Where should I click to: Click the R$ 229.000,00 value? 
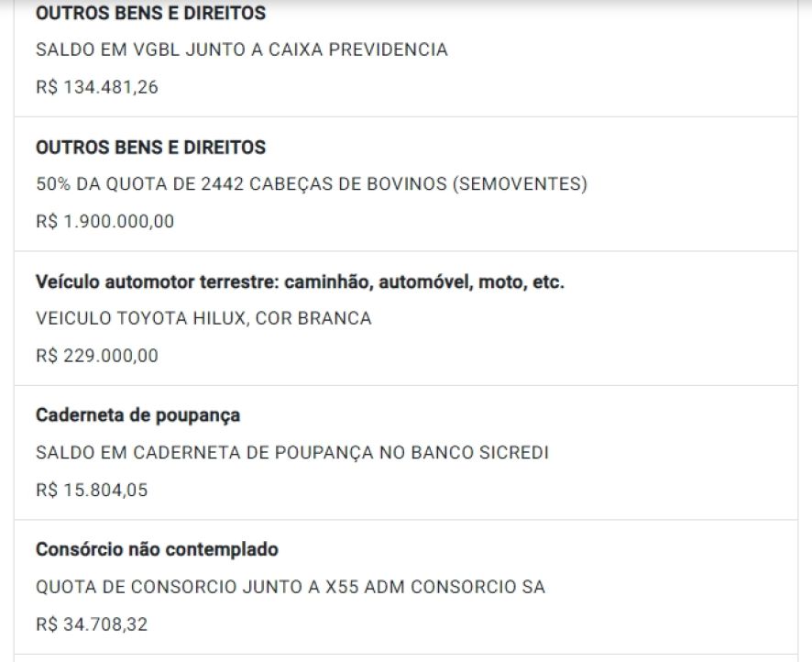96,356
